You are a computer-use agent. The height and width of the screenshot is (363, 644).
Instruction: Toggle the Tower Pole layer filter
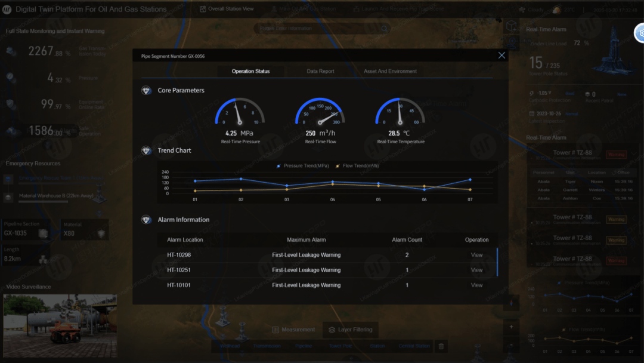point(340,346)
